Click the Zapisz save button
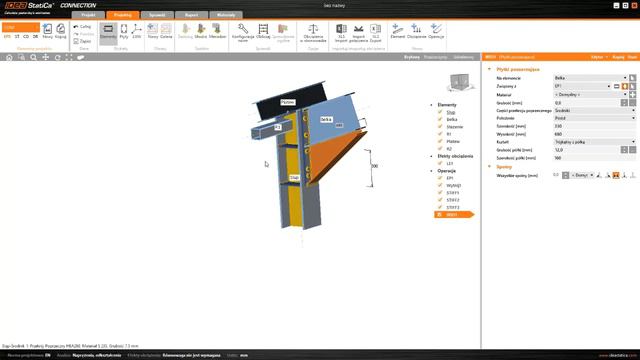This screenshot has height=360, width=640. pos(82,41)
